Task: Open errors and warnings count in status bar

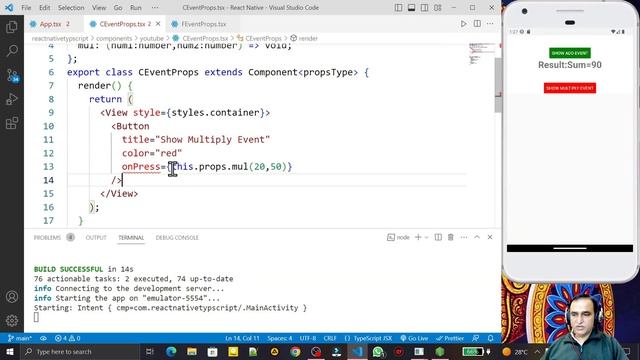Action: (68, 338)
